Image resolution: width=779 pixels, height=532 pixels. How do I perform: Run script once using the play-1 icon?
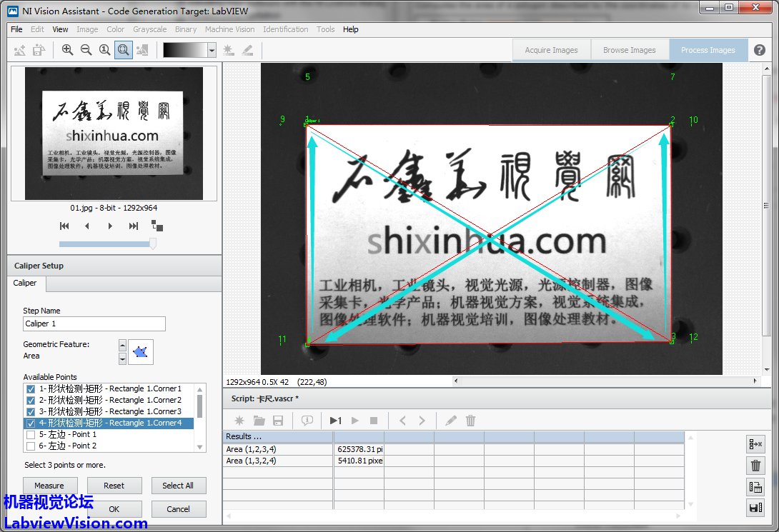point(335,421)
